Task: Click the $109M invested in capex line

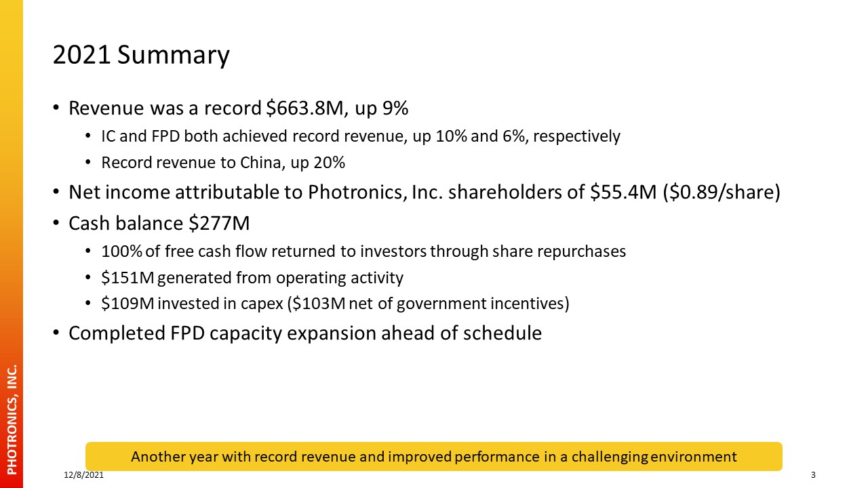Action: pyautogui.click(x=335, y=304)
